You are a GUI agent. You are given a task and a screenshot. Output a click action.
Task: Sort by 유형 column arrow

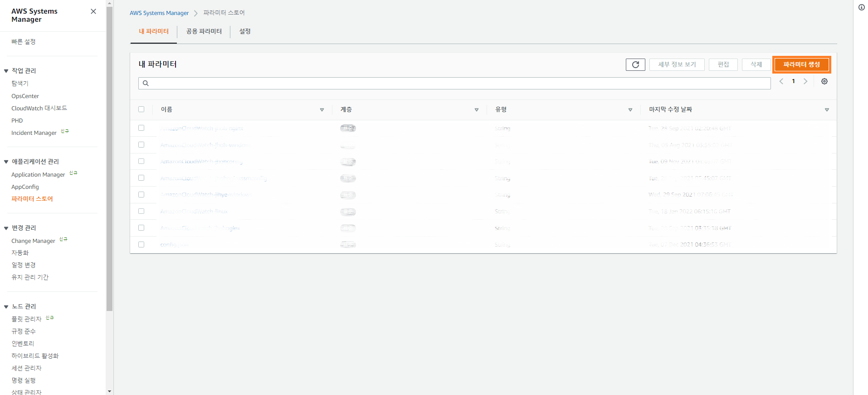(x=630, y=110)
